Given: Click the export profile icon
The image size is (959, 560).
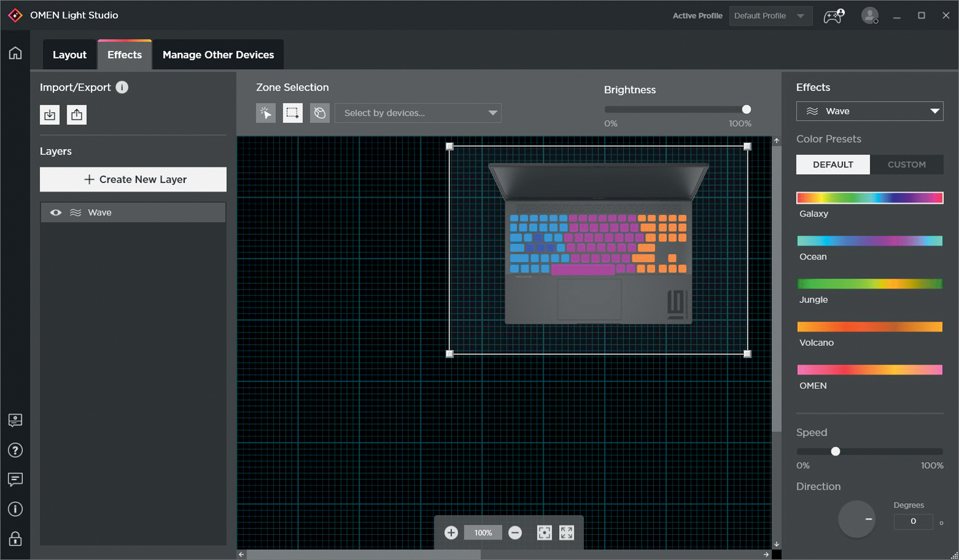Looking at the screenshot, I should coord(77,115).
